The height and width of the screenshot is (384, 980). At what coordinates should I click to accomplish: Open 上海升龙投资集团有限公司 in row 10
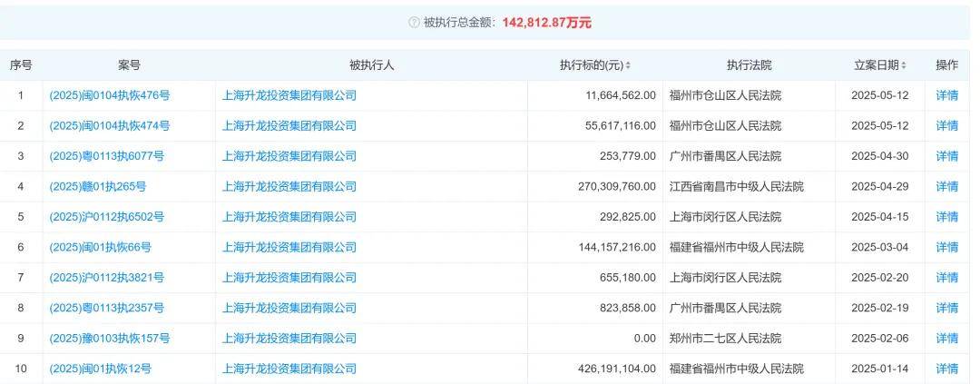[x=289, y=369]
